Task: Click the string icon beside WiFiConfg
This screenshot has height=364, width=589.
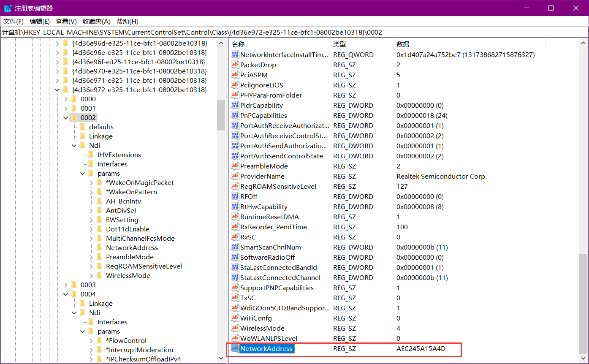Action: pyautogui.click(x=235, y=318)
